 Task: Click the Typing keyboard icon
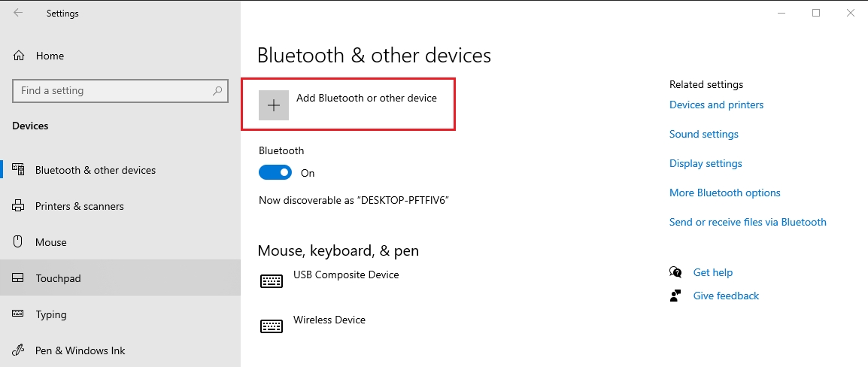click(19, 314)
